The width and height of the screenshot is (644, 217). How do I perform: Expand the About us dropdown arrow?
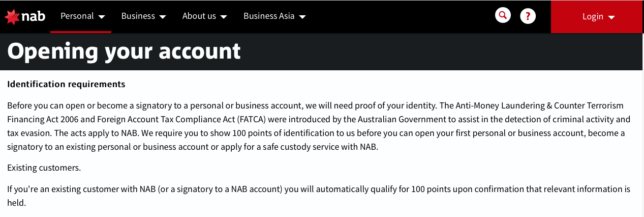tap(223, 17)
